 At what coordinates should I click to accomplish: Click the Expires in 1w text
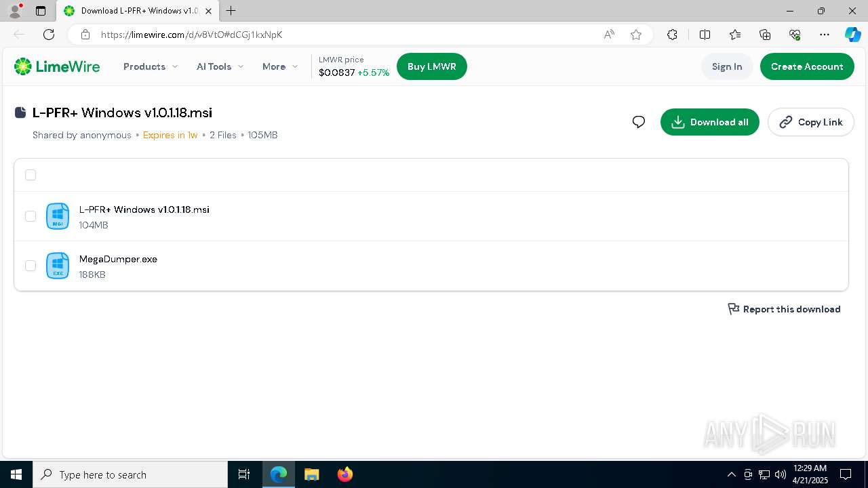170,135
